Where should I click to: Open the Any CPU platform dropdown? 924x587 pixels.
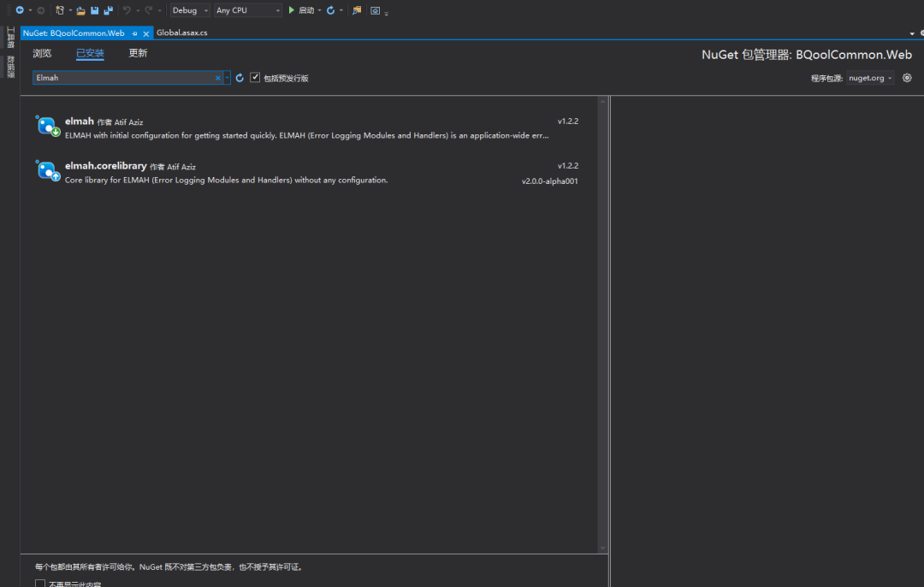click(247, 10)
